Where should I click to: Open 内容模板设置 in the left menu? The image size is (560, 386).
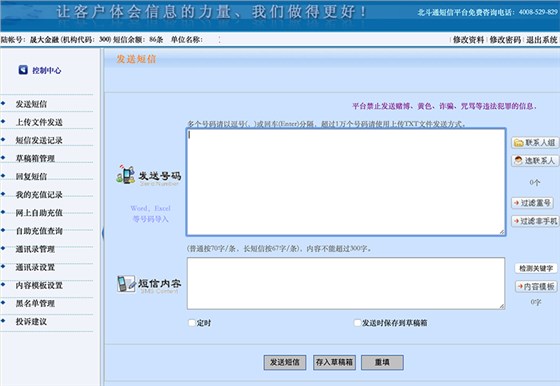click(x=39, y=285)
